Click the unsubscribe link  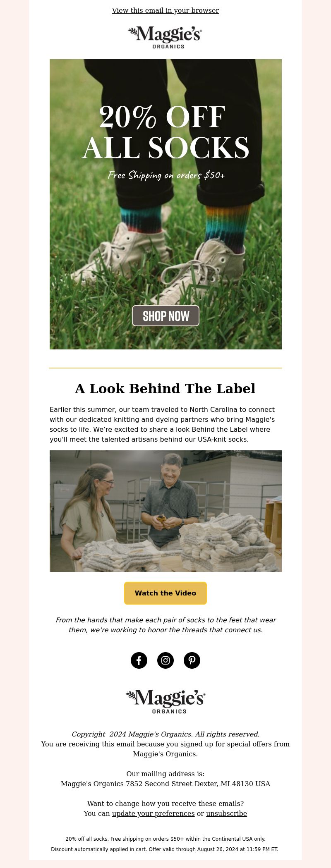point(226,813)
